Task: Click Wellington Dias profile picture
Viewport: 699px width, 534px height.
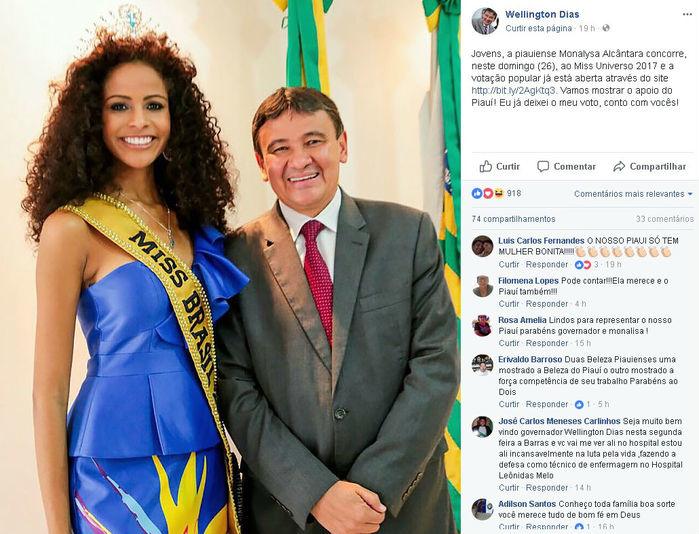Action: pyautogui.click(x=485, y=21)
